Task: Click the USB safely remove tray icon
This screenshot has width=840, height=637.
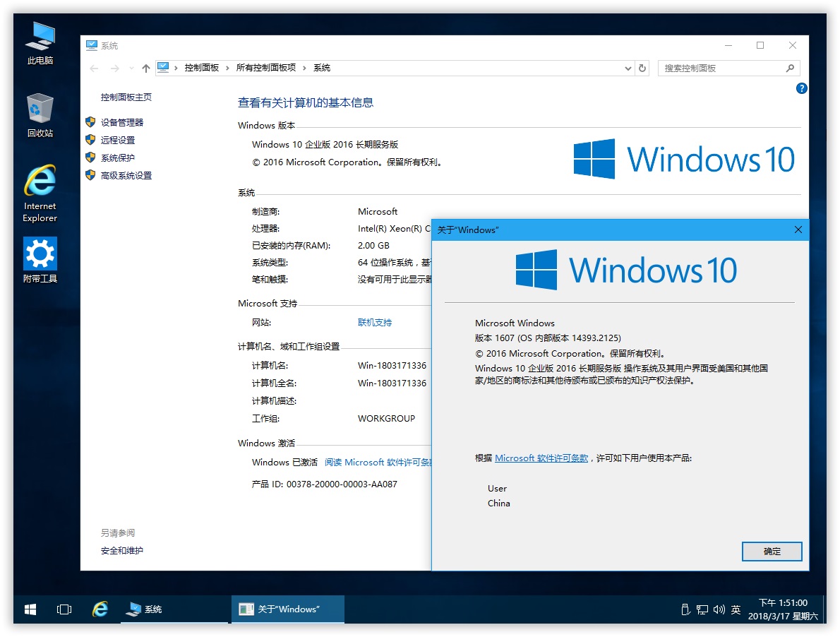Action: point(685,609)
